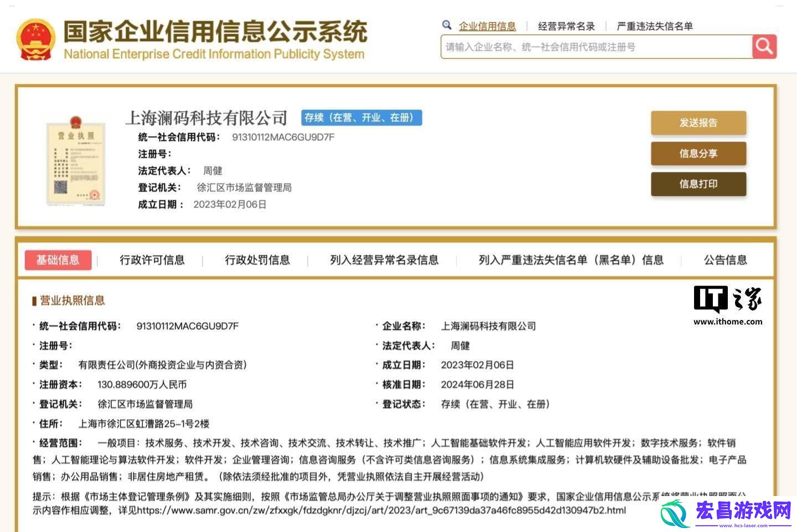Focus the enterprise name search field
The height and width of the screenshot is (532, 797).
[597, 47]
